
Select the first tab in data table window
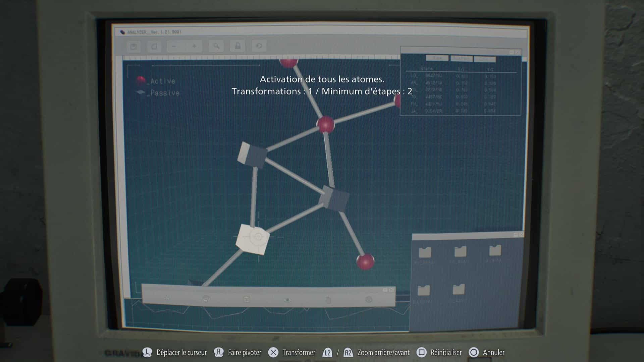coord(437,58)
